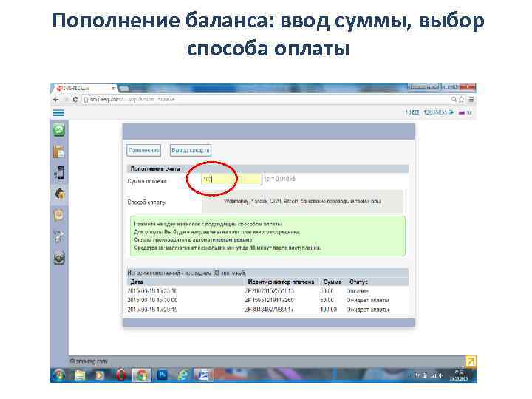Click the yellow Сумма платежа input field

click(231, 179)
